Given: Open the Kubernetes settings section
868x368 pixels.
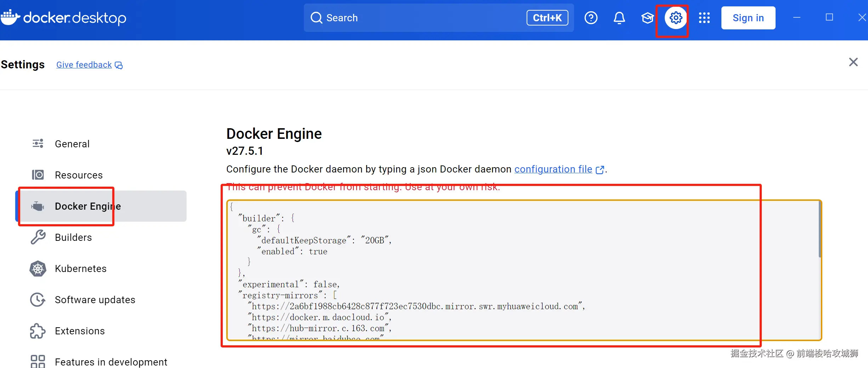Looking at the screenshot, I should 101,268.
